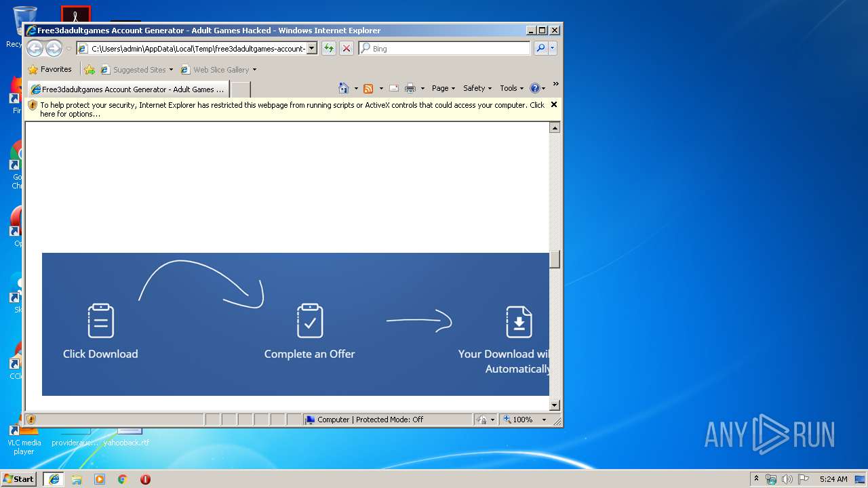The width and height of the screenshot is (868, 488).
Task: Expand the Print options dropdown arrow
Action: click(x=422, y=88)
